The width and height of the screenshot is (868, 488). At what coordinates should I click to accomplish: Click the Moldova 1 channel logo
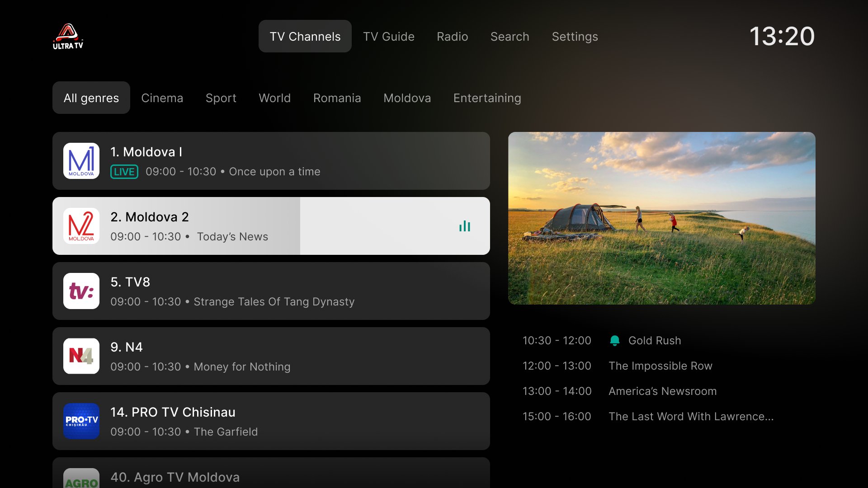click(81, 161)
